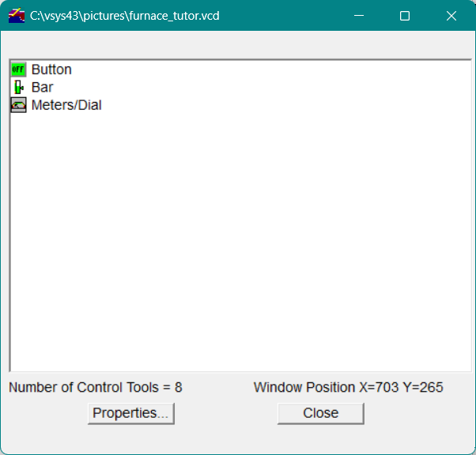The width and height of the screenshot is (476, 455).
Task: Click the furnace_tutor.vcd file path title
Action: [125, 16]
